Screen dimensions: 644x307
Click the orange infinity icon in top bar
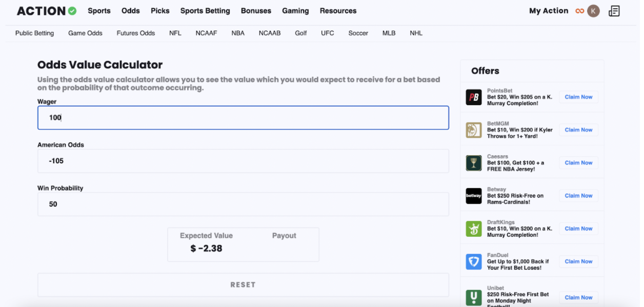coord(580,10)
